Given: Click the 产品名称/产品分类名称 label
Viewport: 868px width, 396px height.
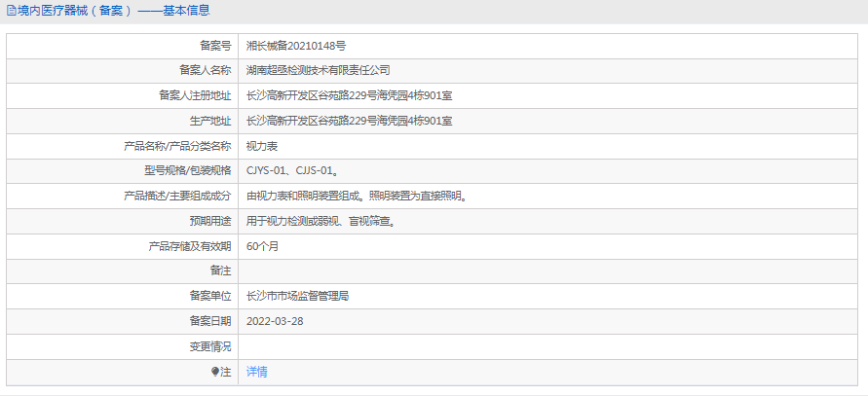Looking at the screenshot, I should (x=177, y=146).
